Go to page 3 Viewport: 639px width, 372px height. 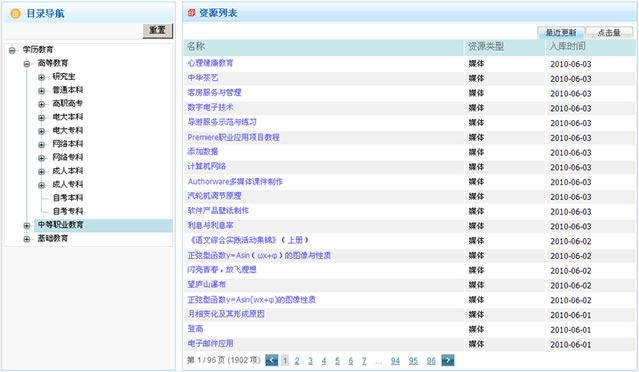point(310,361)
